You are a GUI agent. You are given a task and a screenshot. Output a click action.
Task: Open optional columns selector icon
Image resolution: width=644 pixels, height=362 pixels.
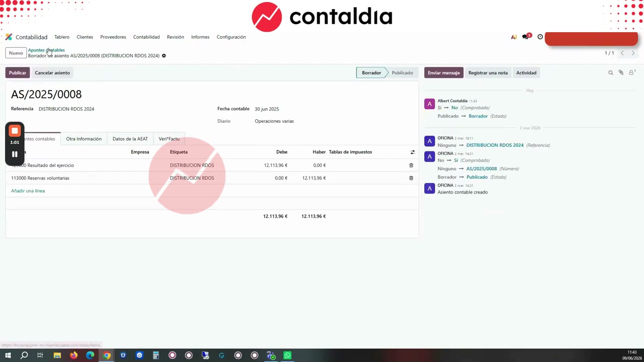pyautogui.click(x=413, y=152)
